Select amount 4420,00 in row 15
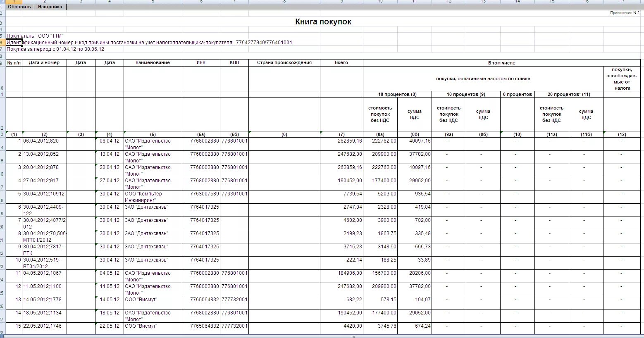This screenshot has width=644, height=338. [341, 328]
